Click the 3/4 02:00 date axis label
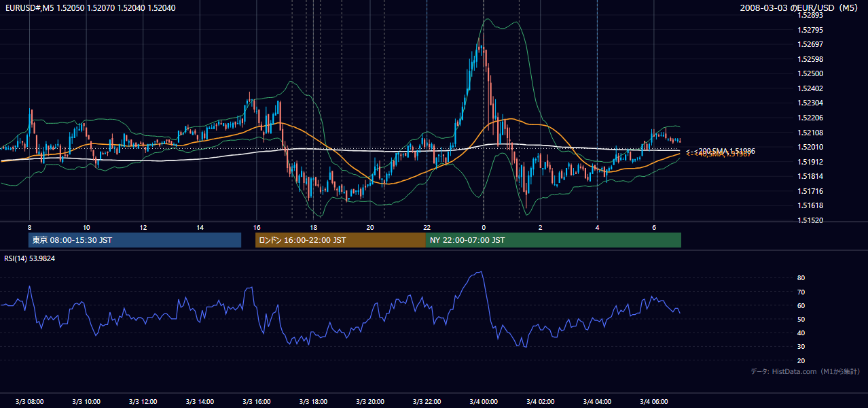 (540, 401)
